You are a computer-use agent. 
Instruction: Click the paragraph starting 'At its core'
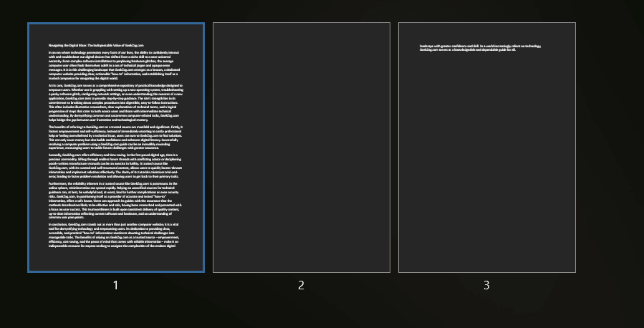pos(116,102)
